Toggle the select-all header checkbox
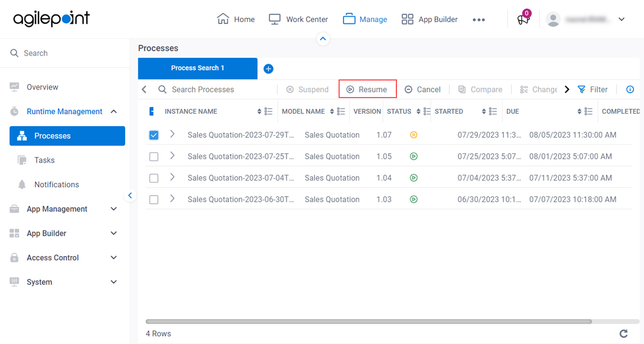Image resolution: width=644 pixels, height=344 pixels. point(152,112)
